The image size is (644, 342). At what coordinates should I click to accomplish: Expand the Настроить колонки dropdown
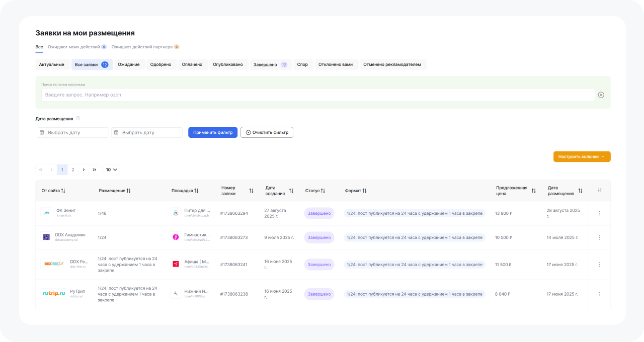tap(582, 156)
